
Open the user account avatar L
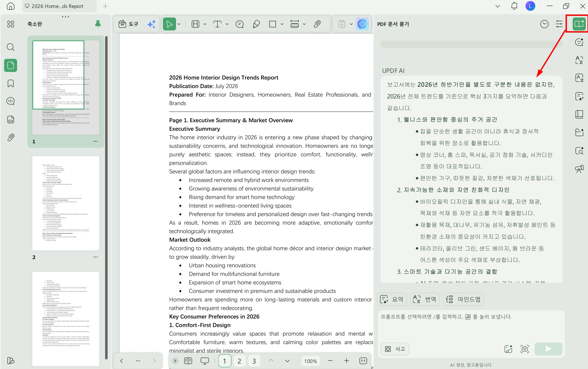click(530, 6)
